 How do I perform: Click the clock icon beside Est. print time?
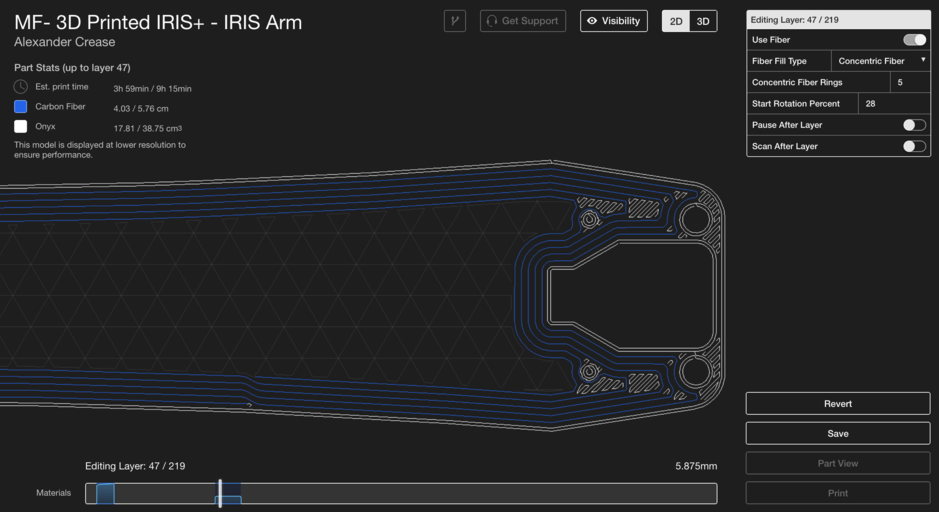click(20, 87)
